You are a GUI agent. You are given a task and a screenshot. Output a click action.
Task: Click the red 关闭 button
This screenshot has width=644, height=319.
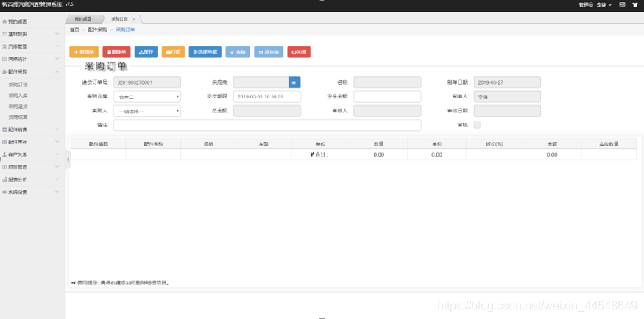[x=299, y=52]
